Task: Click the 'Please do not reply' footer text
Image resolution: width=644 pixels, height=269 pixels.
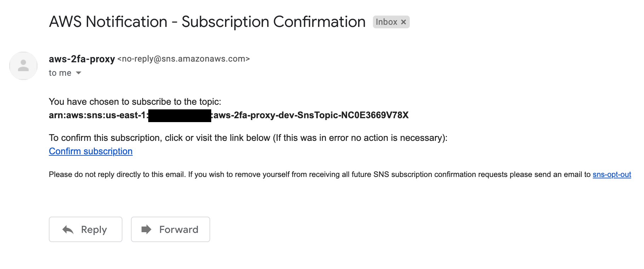Action: [x=318, y=174]
